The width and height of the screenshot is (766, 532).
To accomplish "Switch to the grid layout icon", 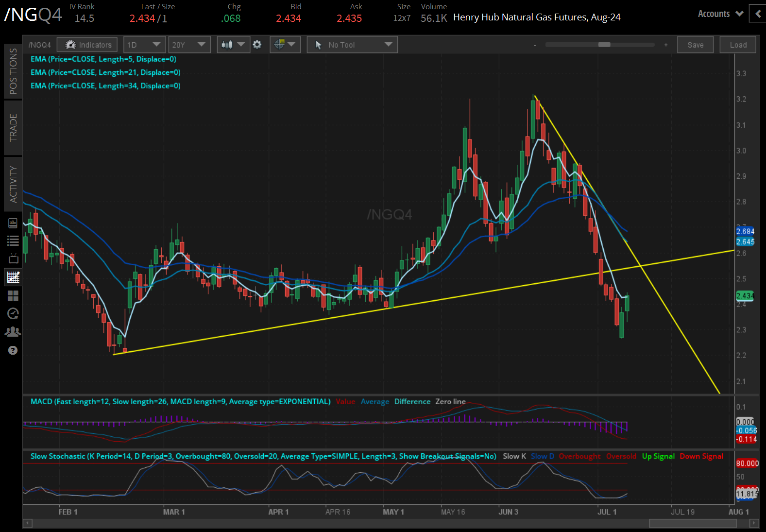I will [x=13, y=295].
